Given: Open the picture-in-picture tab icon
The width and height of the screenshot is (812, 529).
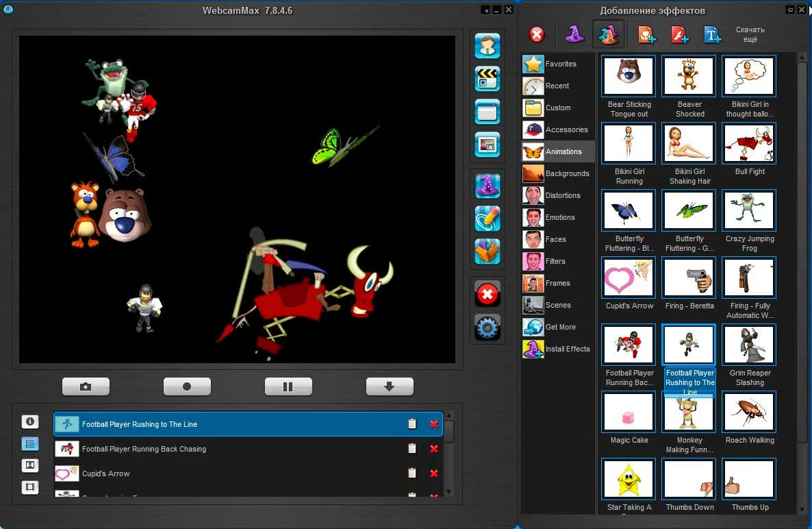Looking at the screenshot, I should (x=30, y=465).
